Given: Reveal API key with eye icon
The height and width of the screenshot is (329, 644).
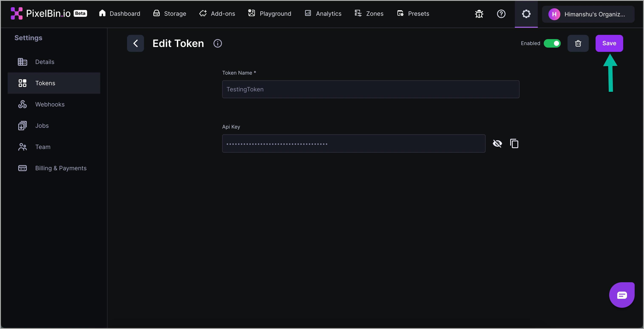Looking at the screenshot, I should click(x=497, y=144).
